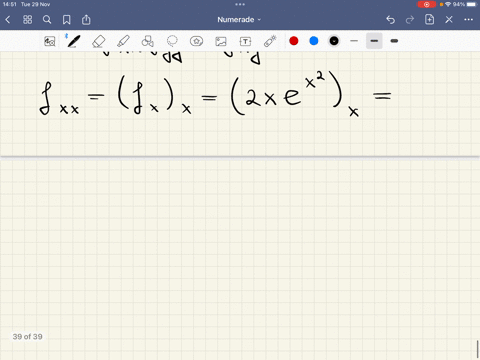Open search with the magnifier icon
This screenshot has width=480, height=360.
tap(47, 20)
